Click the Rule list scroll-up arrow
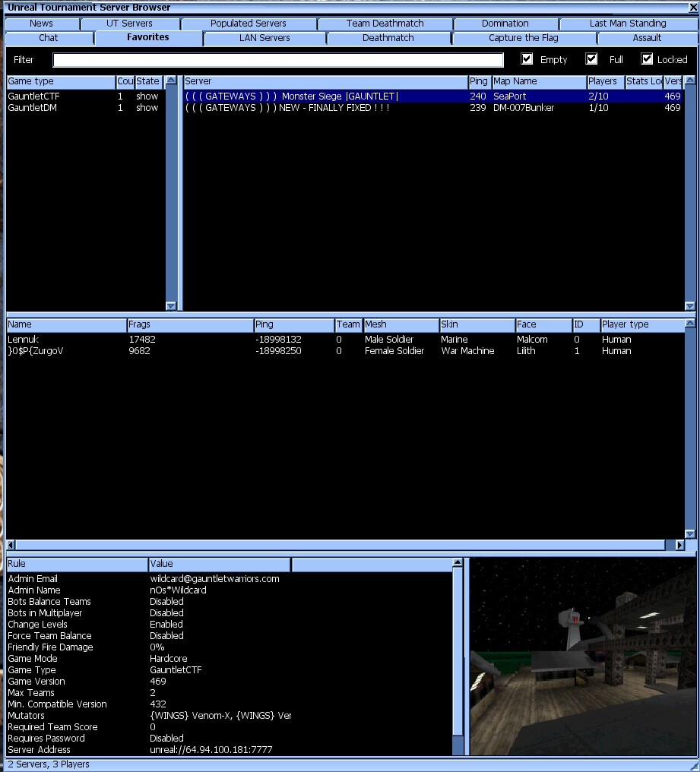 coord(458,562)
